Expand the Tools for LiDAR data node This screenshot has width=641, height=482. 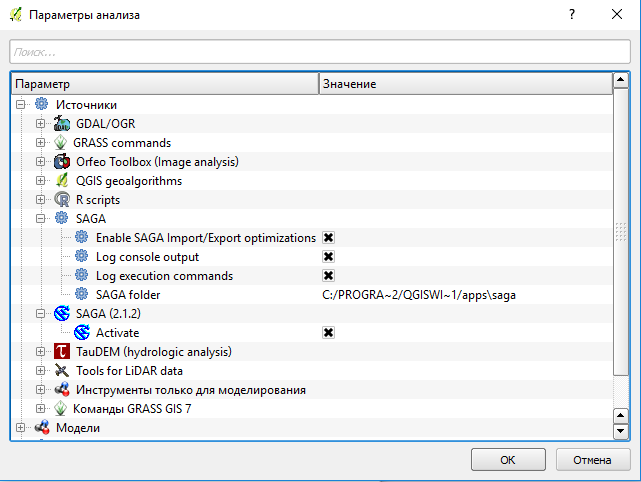coord(40,370)
